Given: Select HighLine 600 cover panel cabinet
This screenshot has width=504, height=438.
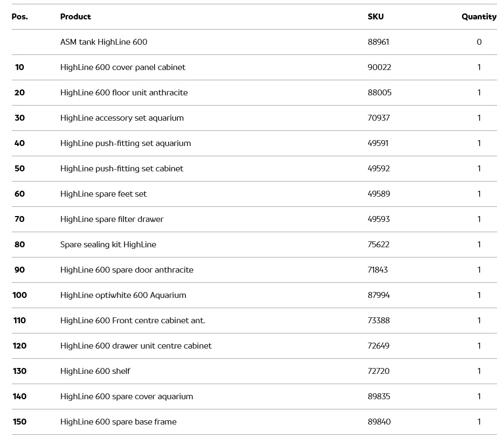Looking at the screenshot, I should click(122, 67).
